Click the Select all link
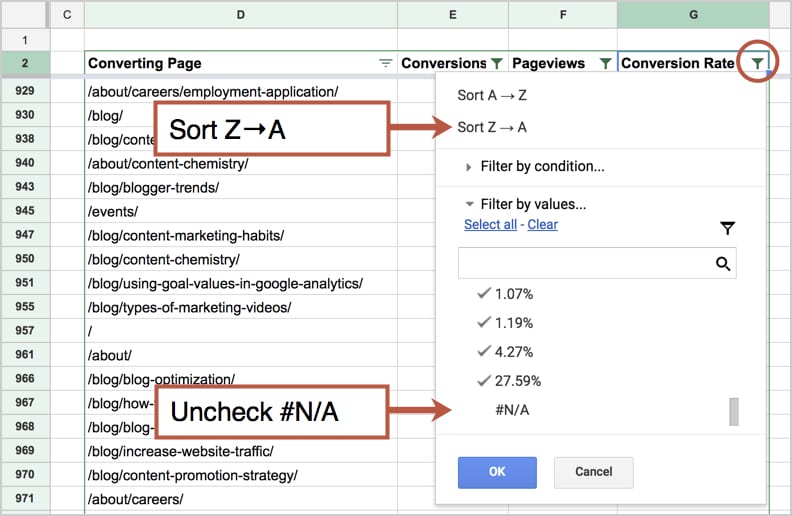Screen dimensions: 792x516 tap(490, 225)
